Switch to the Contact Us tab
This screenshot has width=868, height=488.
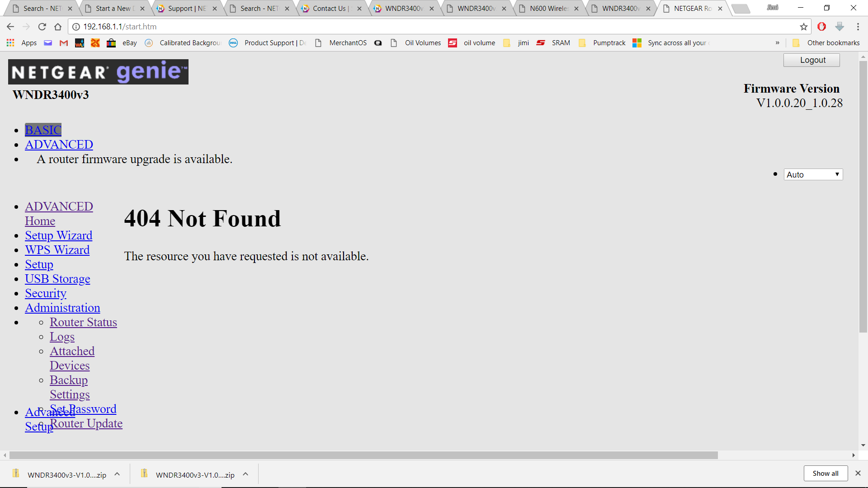coord(331,9)
